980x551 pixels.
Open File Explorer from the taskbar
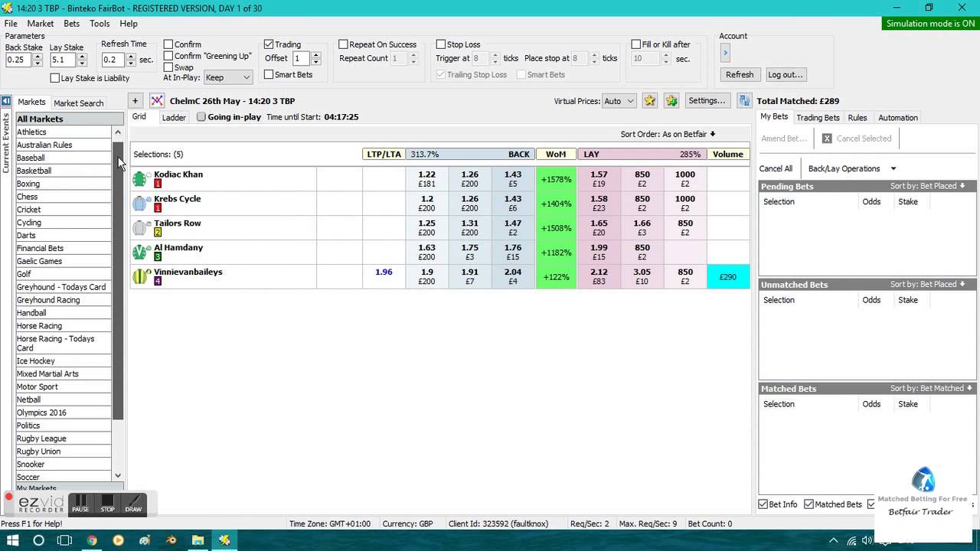[x=198, y=540]
